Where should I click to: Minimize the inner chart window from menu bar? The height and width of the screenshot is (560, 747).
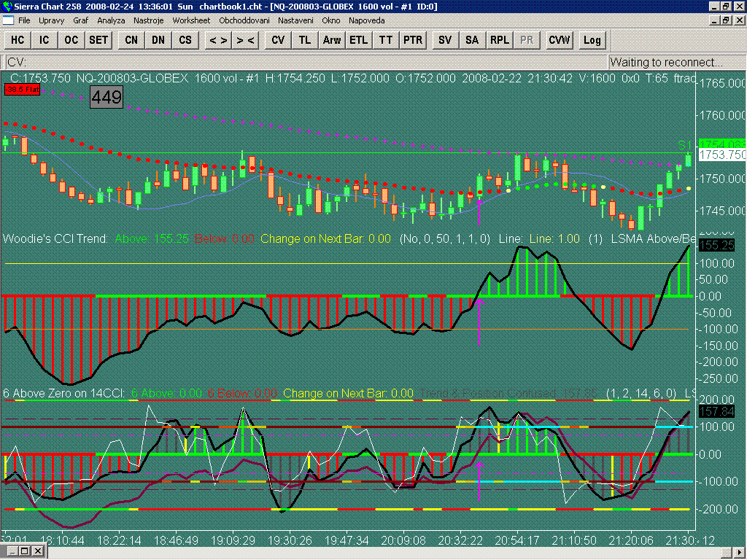coord(714,20)
